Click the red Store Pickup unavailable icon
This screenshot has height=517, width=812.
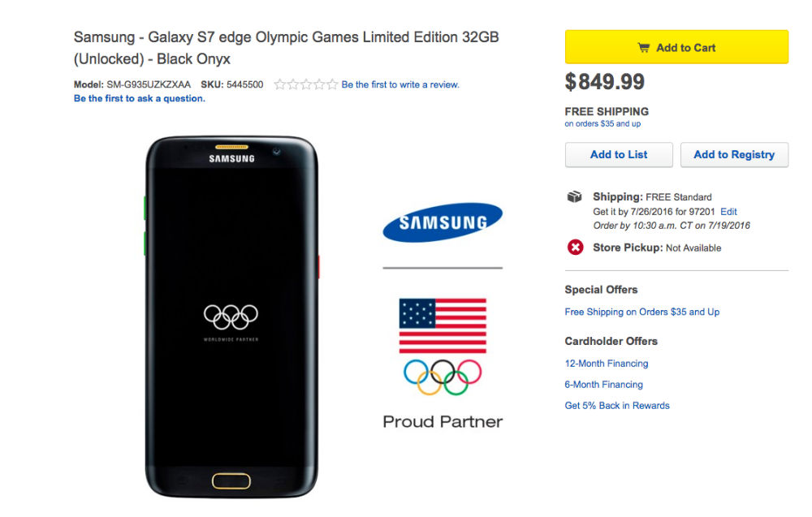(575, 248)
